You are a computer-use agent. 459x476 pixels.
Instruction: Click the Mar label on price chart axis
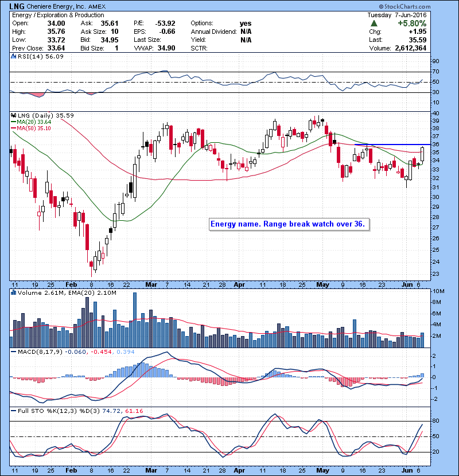click(x=151, y=285)
